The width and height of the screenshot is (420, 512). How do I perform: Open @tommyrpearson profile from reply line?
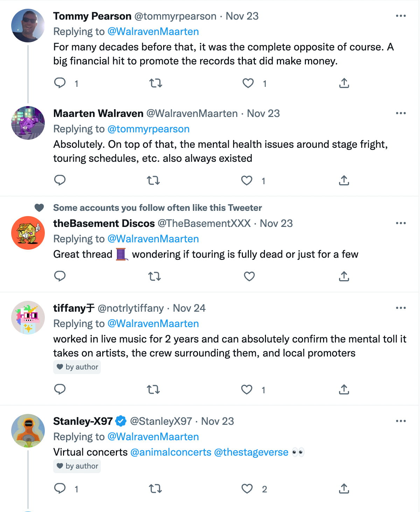point(148,129)
